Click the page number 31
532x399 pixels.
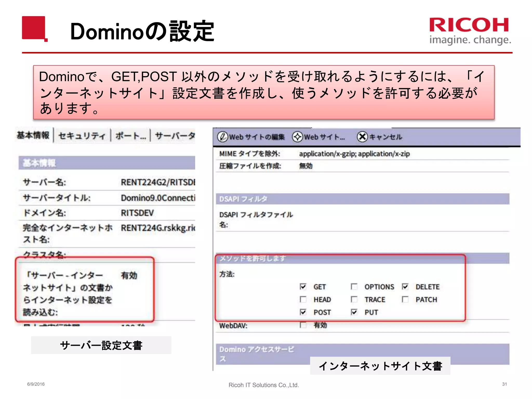pos(504,384)
